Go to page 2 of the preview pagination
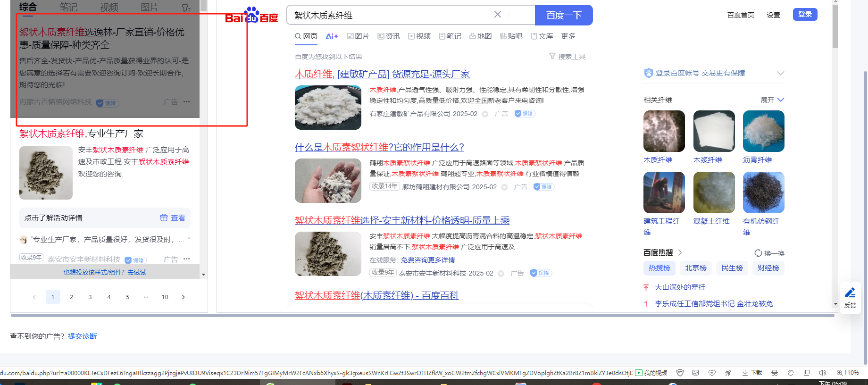The height and width of the screenshot is (385, 868). 71,297
